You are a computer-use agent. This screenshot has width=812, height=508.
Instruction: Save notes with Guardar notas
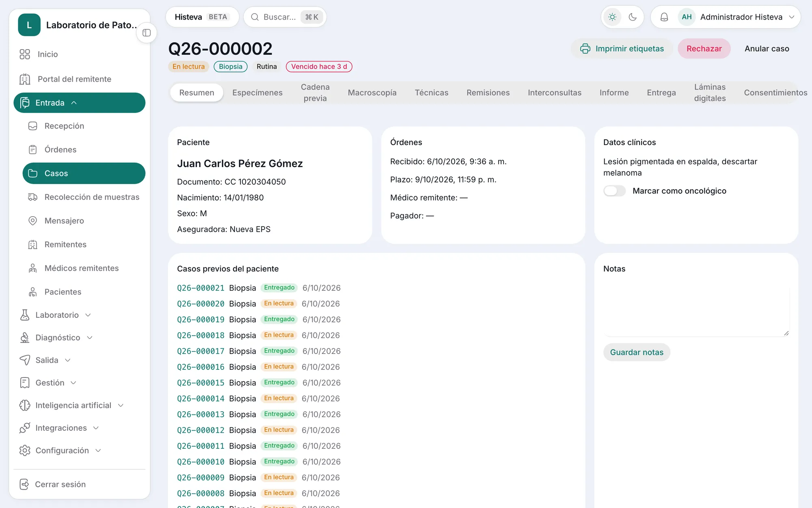637,352
